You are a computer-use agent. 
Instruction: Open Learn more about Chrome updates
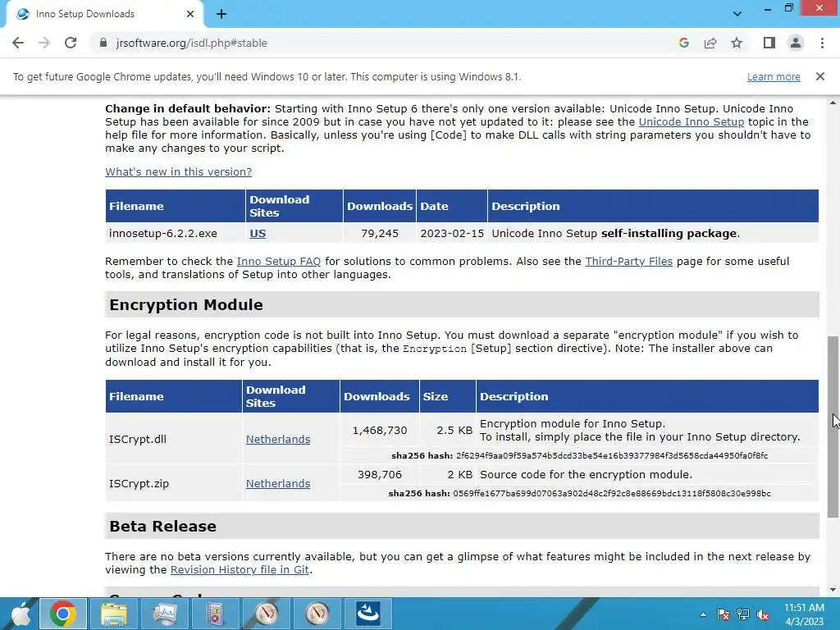point(774,76)
